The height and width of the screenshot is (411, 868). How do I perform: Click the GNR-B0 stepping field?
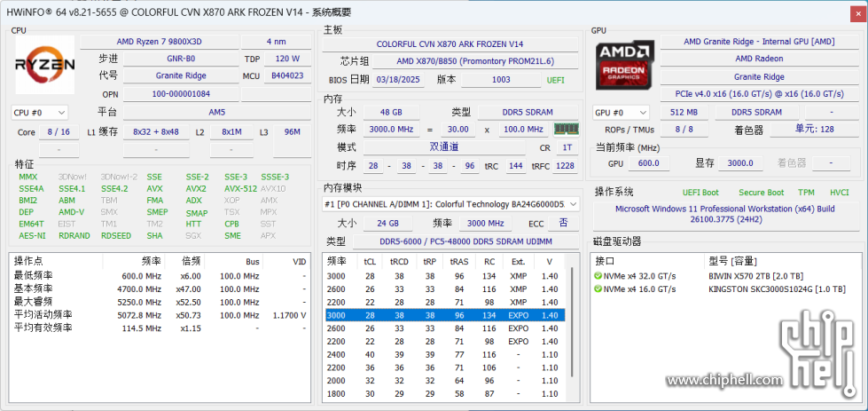click(181, 59)
